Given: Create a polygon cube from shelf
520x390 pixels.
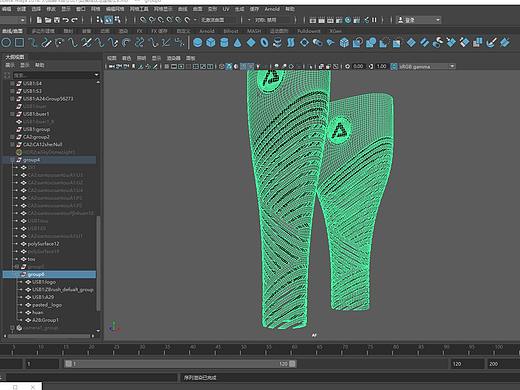Looking at the screenshot, I should click(211, 43).
